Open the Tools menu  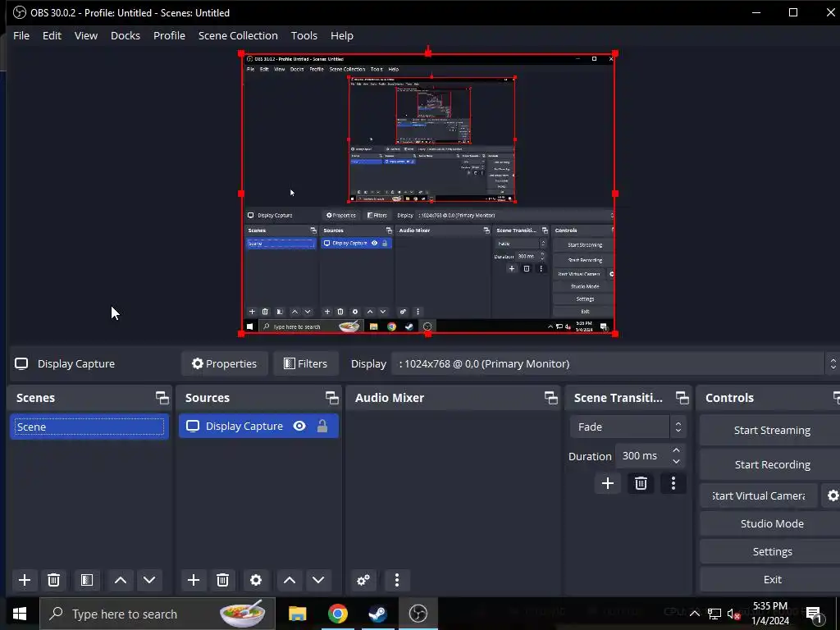[304, 35]
